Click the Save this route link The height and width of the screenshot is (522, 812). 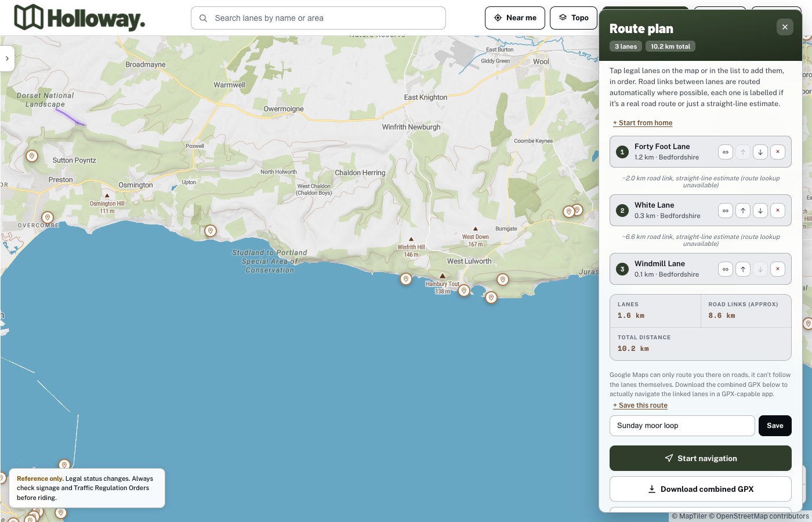click(x=640, y=405)
